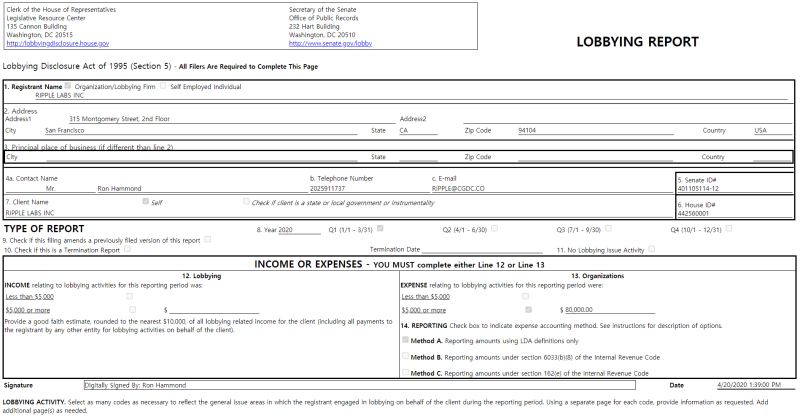Check No Lobbying Issue Activity box
The height and width of the screenshot is (417, 800).
pos(652,249)
